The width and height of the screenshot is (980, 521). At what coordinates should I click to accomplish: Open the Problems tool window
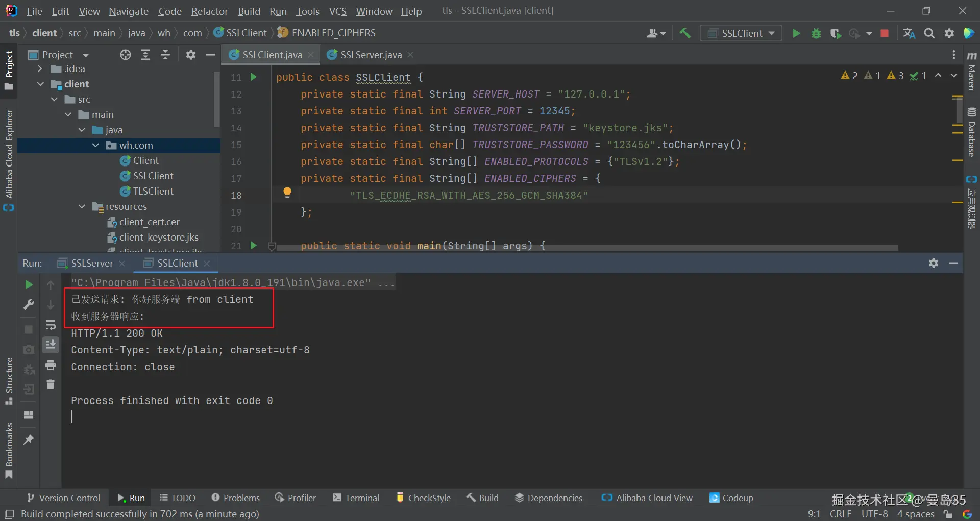click(236, 498)
